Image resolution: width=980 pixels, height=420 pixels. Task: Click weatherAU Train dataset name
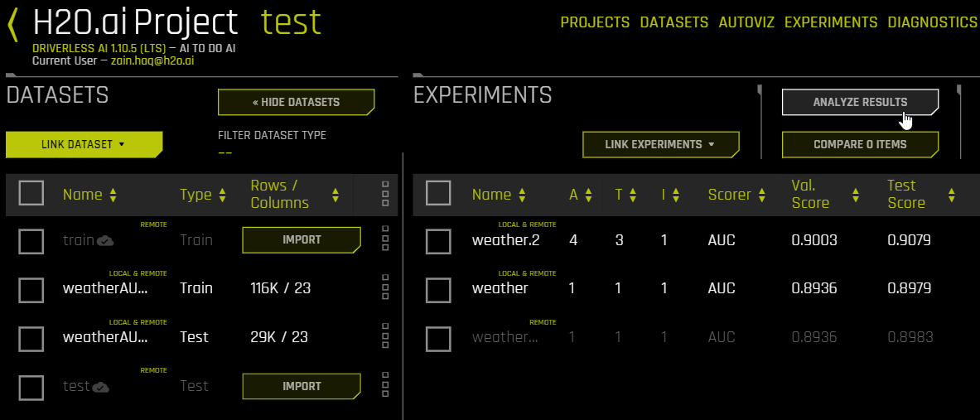click(106, 288)
